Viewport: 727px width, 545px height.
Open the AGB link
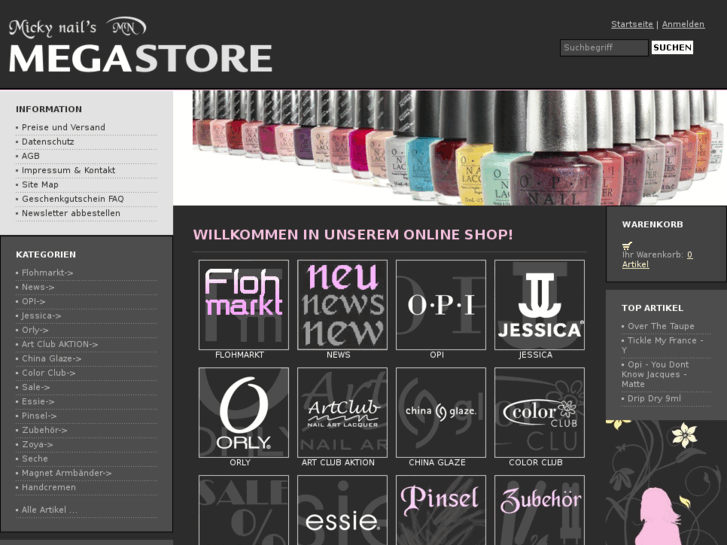pyautogui.click(x=31, y=156)
